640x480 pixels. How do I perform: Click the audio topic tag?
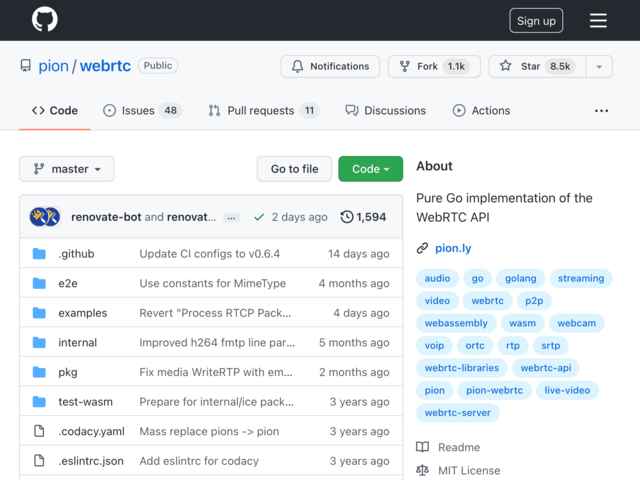click(x=437, y=278)
